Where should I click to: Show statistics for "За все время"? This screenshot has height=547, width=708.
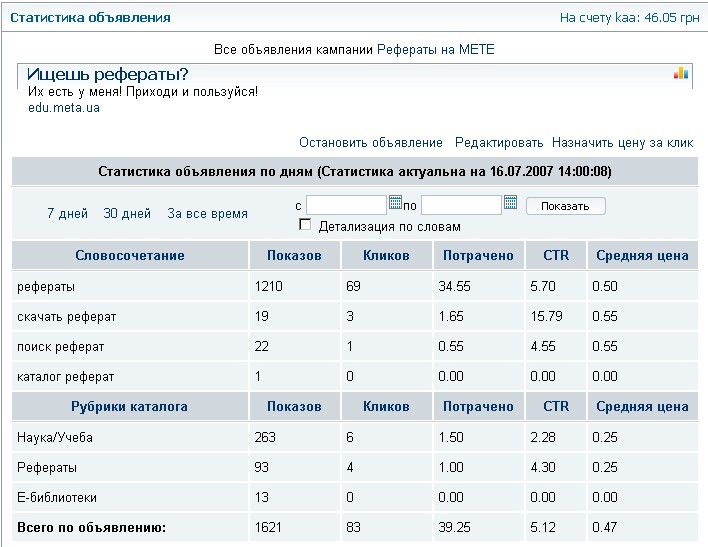(x=207, y=214)
